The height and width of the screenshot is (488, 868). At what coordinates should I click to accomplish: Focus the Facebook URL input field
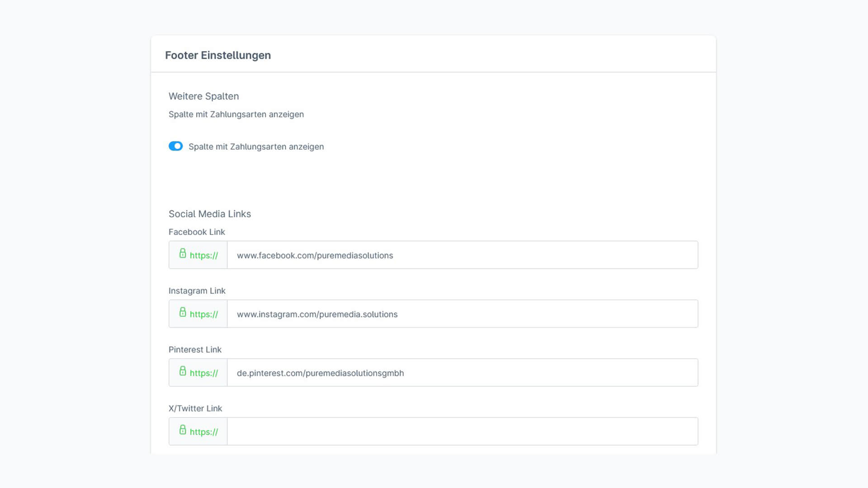462,255
